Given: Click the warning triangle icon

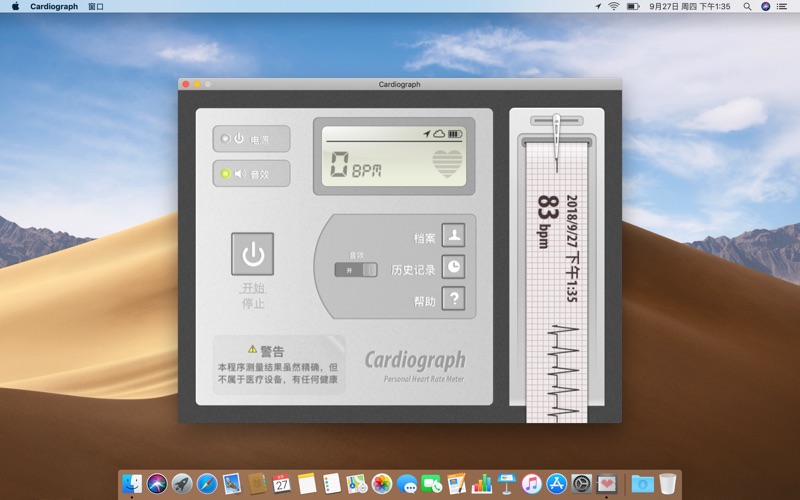Looking at the screenshot, I should click(x=252, y=350).
